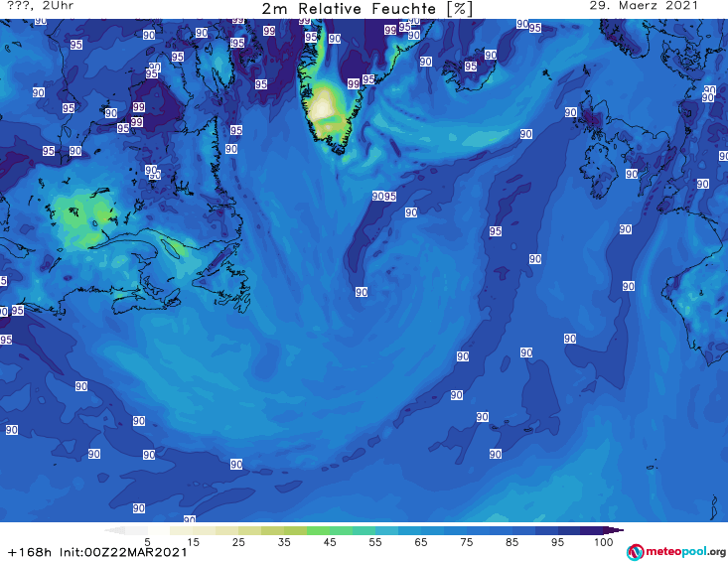Select the map title '2m Relative Feuchte [%]'
This screenshot has height=562, width=728.
tap(367, 9)
